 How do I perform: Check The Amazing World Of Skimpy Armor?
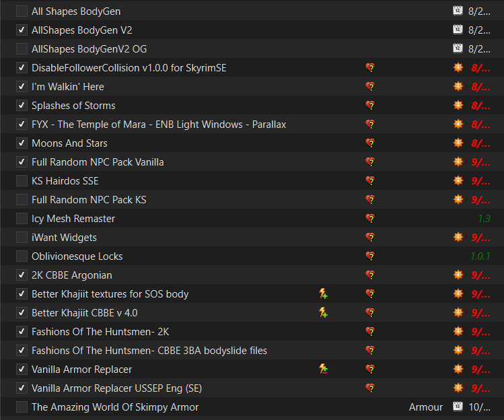[22, 407]
